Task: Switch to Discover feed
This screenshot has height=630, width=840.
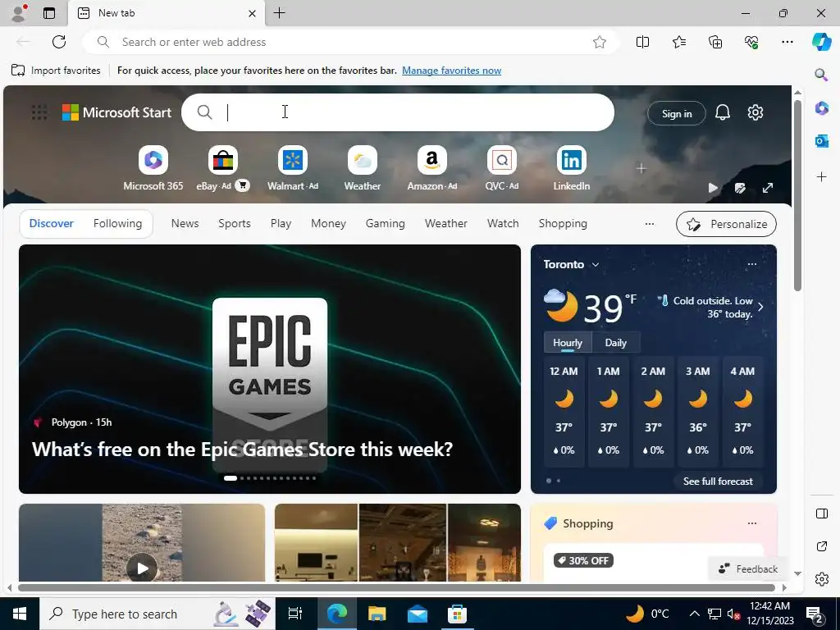Action: click(x=51, y=223)
